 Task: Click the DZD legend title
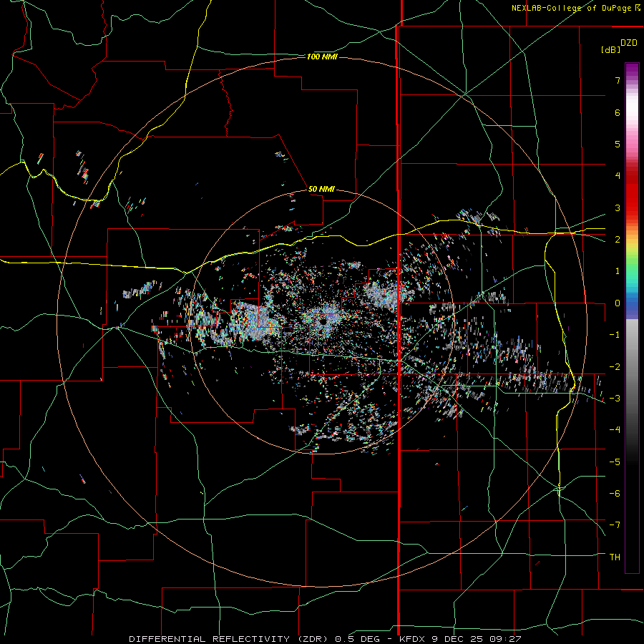tap(629, 43)
